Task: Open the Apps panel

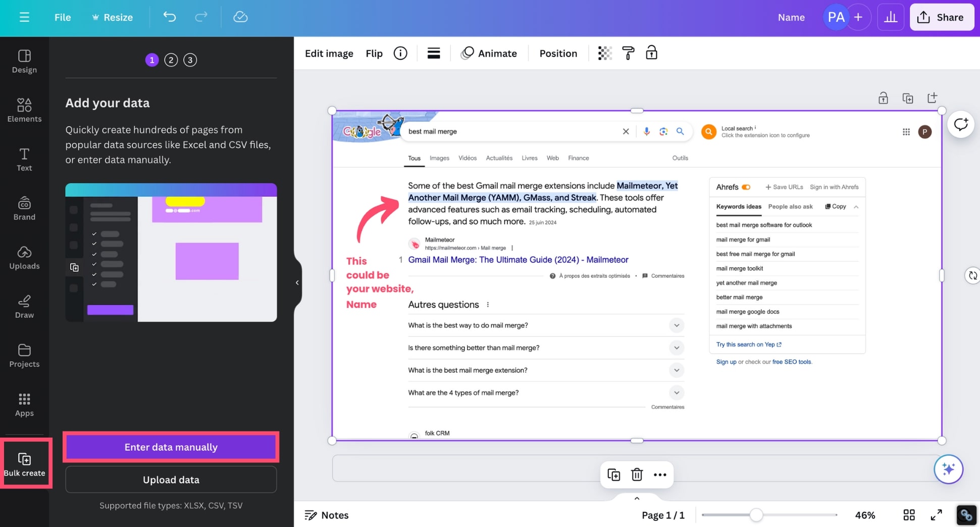Action: (24, 404)
